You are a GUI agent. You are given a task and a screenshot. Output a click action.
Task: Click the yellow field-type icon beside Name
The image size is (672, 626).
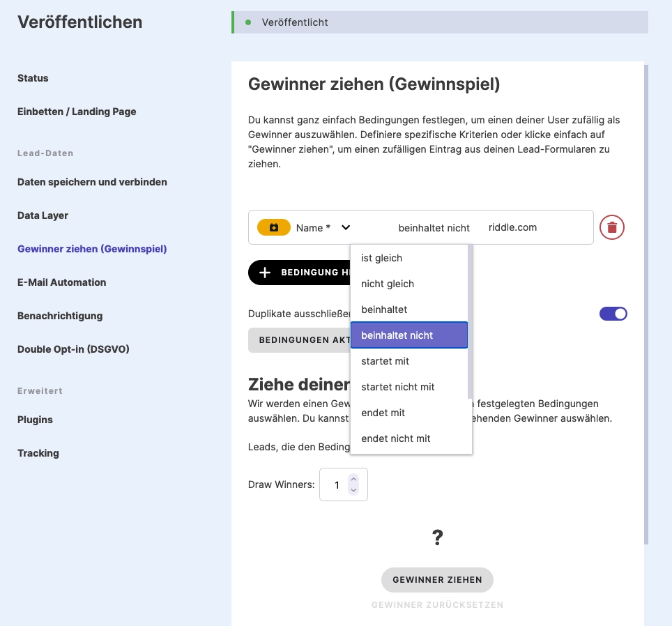coord(273,227)
